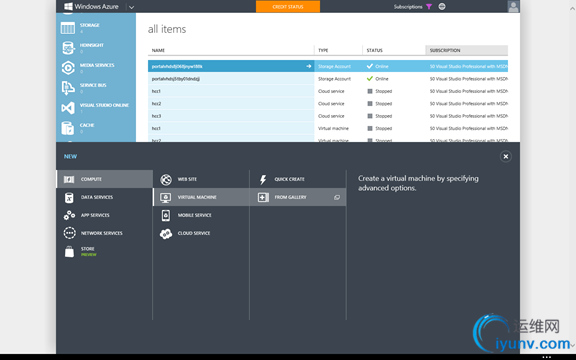Select the Data Services category
576x360 pixels.
coord(105,197)
